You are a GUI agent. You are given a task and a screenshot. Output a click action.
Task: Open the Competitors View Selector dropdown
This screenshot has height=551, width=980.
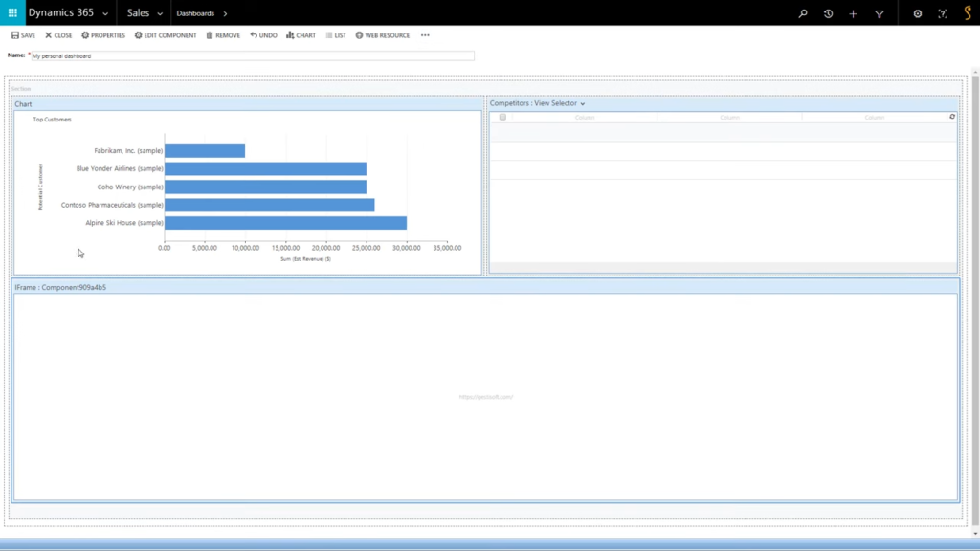[584, 103]
